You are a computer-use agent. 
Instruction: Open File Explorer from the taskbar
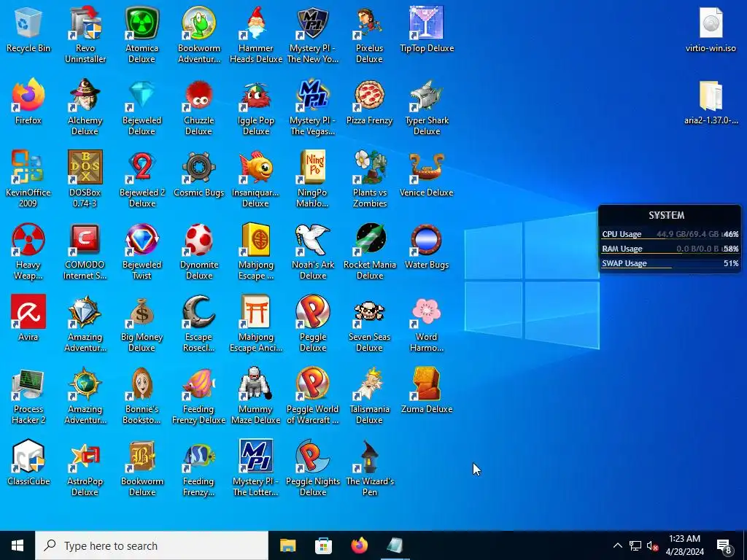[287, 545]
